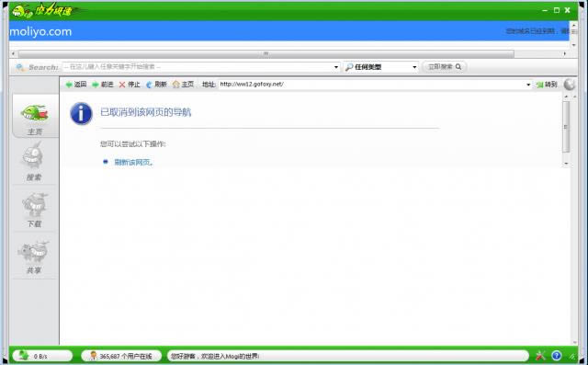Maximize the application window
588x365 pixels.
point(557,10)
